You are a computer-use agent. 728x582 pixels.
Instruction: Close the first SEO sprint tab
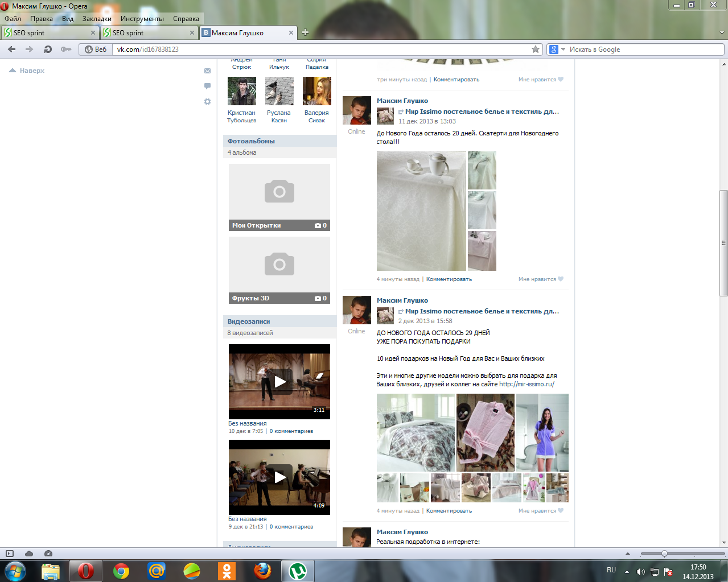(93, 33)
